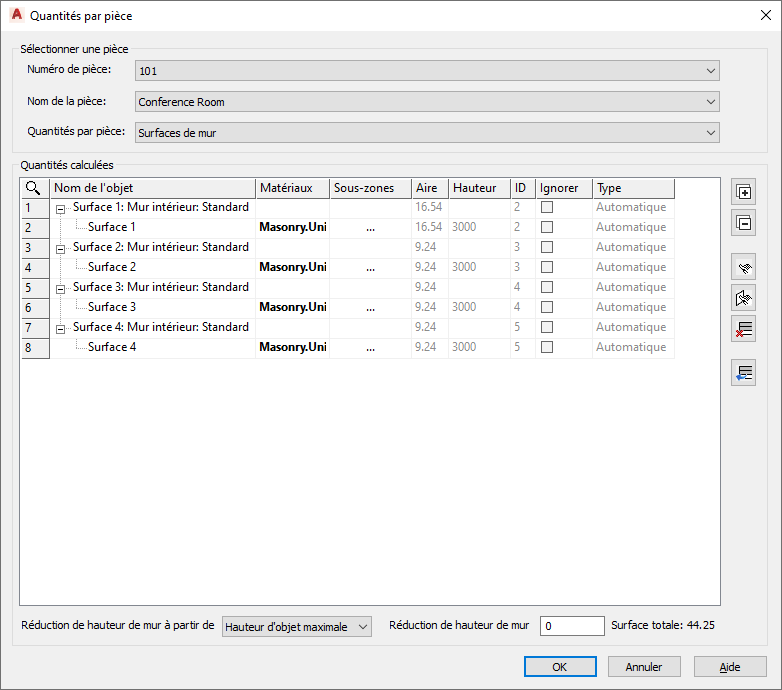
Task: Select row header number 1
Action: click(35, 208)
